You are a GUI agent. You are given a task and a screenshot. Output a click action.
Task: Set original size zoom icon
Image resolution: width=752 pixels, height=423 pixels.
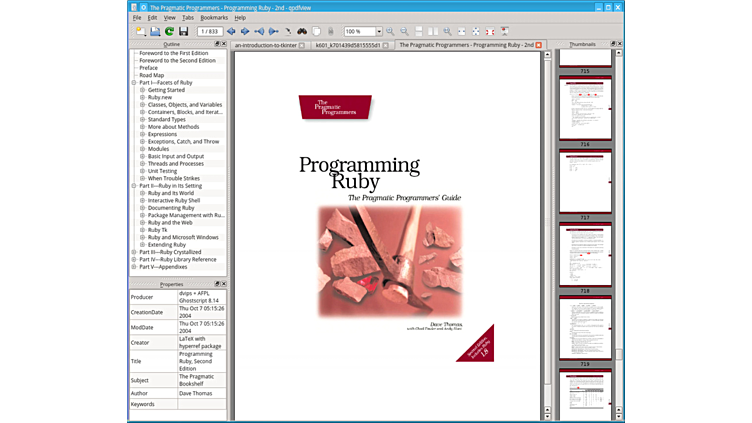pyautogui.click(x=447, y=32)
